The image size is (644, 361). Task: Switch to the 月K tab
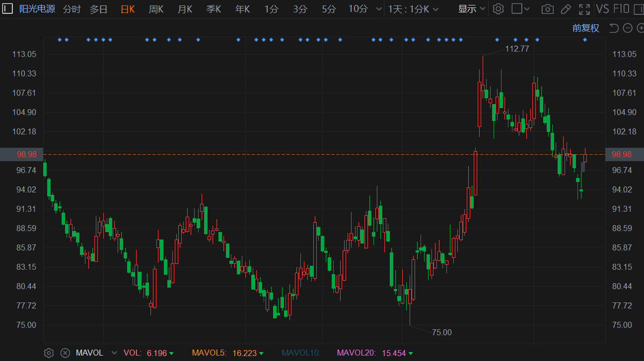[x=185, y=9]
